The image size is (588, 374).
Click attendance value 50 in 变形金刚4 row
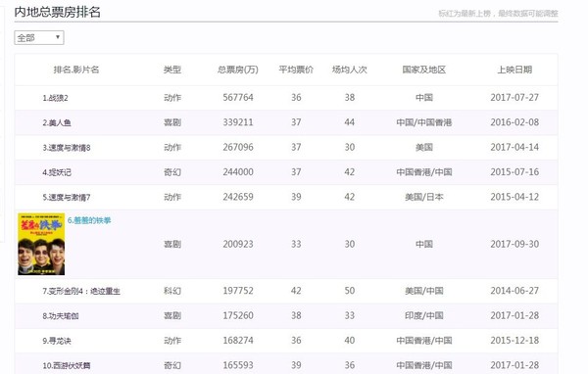350,291
